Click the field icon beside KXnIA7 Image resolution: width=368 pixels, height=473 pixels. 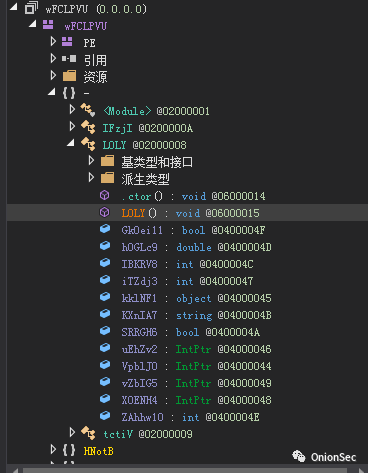click(105, 314)
